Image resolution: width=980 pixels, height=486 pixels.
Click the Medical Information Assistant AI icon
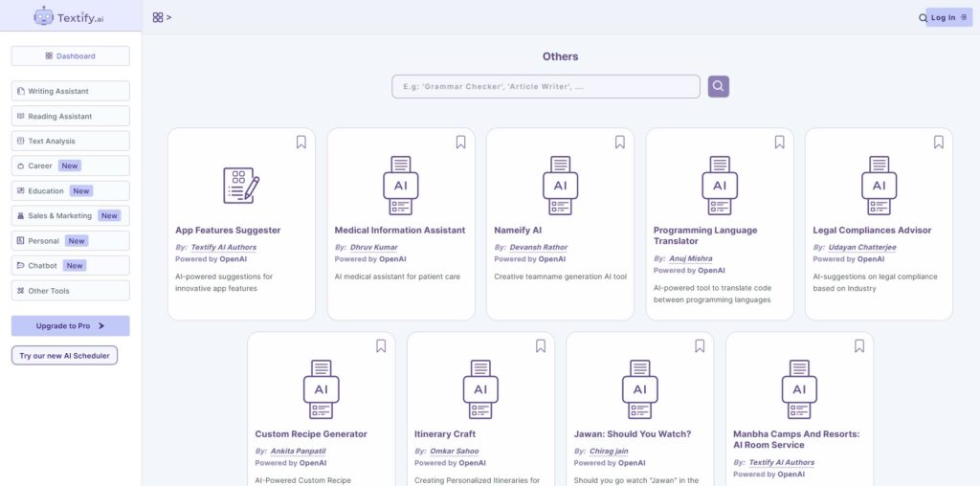(401, 186)
